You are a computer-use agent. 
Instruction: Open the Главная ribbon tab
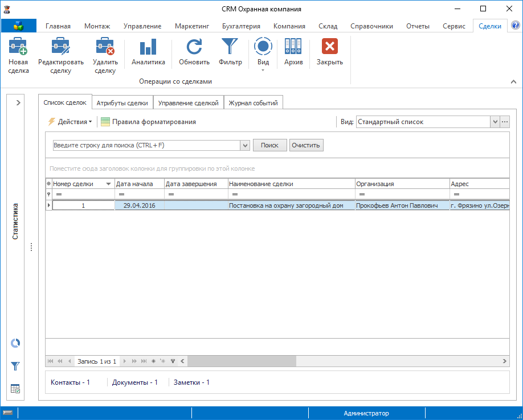pos(58,26)
